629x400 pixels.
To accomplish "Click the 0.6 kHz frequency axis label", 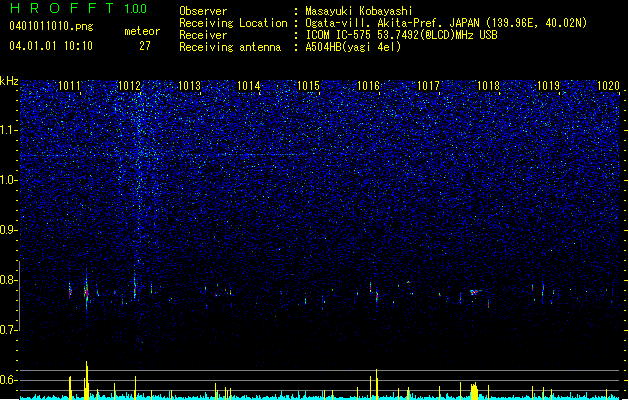I will point(8,380).
